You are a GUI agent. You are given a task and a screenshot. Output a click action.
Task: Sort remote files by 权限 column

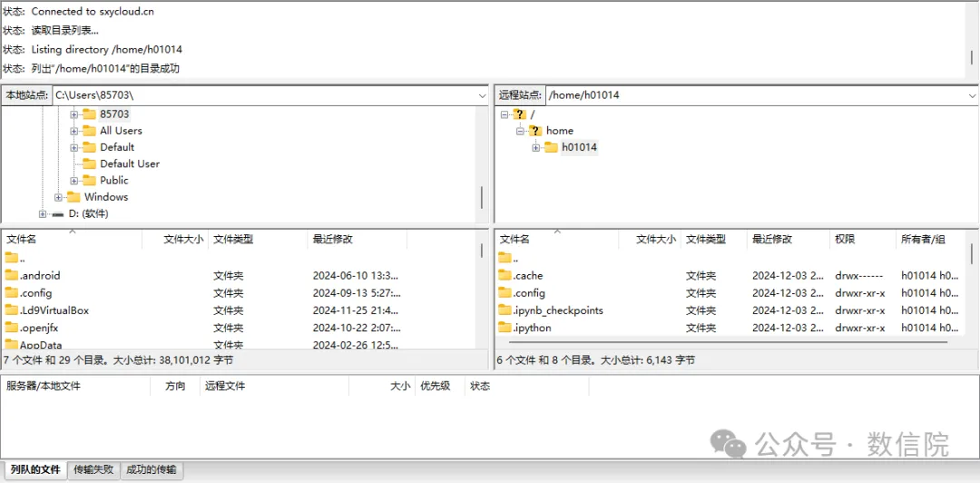(x=845, y=240)
